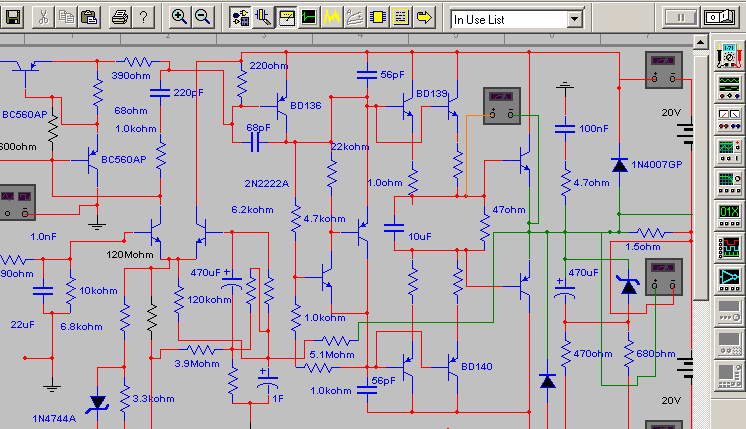746x429 pixels.
Task: Cut selection using the scissors icon
Action: (43, 18)
